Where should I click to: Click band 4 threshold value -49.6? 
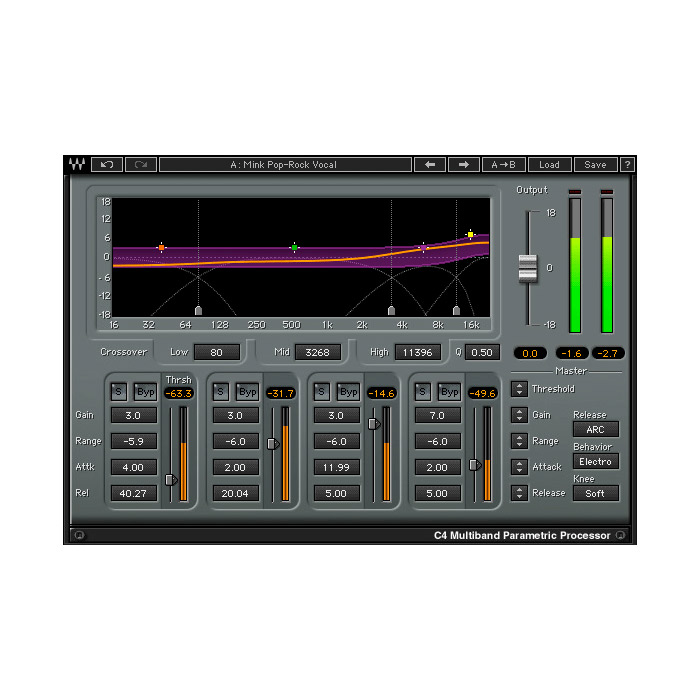click(x=482, y=393)
